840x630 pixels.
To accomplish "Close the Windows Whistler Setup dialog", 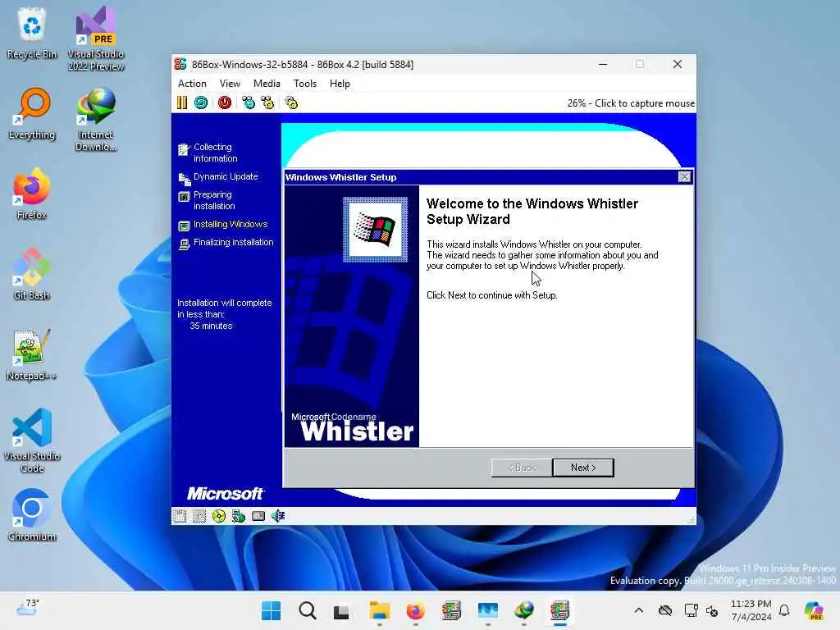I will (684, 177).
